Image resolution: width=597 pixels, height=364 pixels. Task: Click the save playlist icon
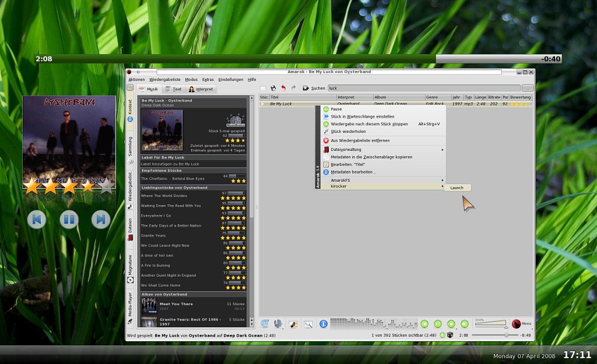point(273,89)
